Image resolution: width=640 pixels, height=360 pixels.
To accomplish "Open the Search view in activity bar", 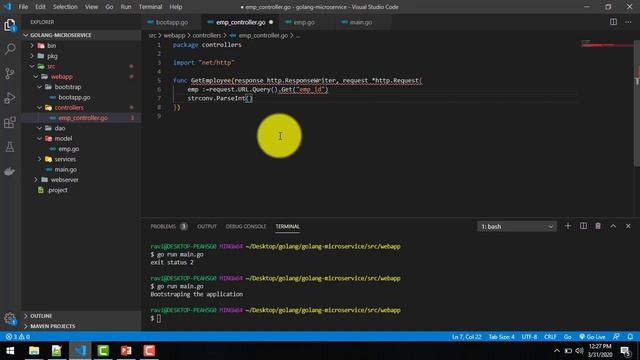I will [10, 49].
